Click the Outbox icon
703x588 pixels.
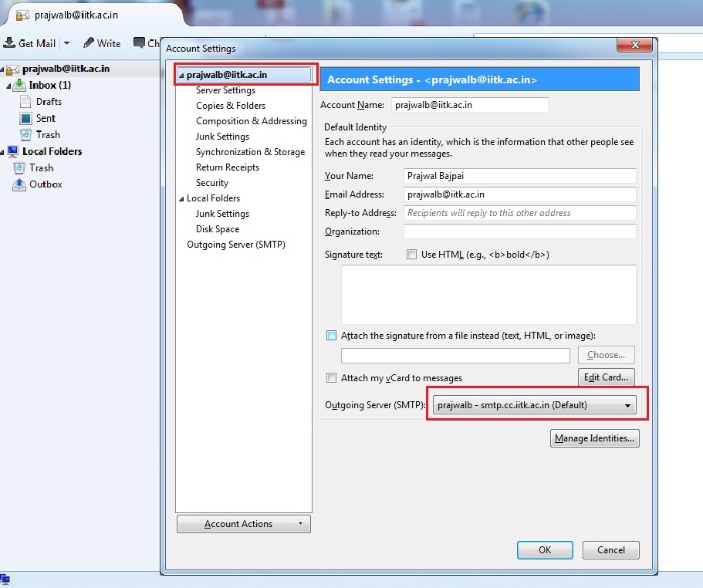tap(19, 184)
